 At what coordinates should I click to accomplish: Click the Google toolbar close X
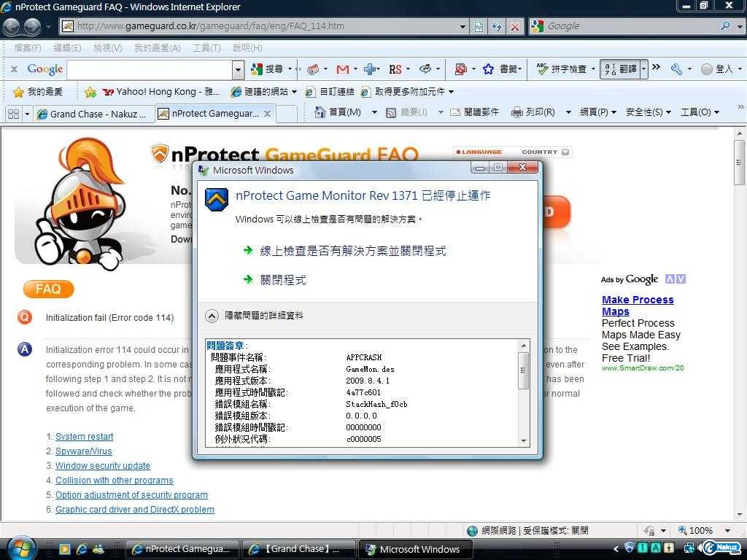[14, 69]
